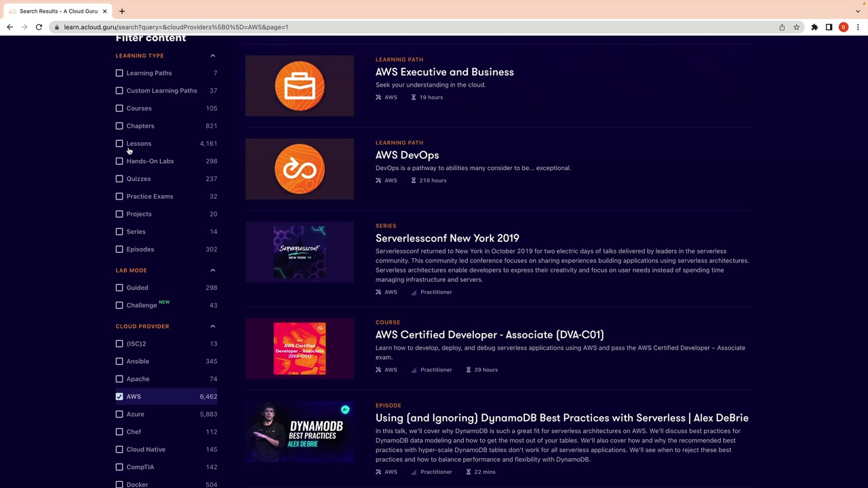868x488 pixels.
Task: Click the address bar URL field
Action: pos(414,27)
